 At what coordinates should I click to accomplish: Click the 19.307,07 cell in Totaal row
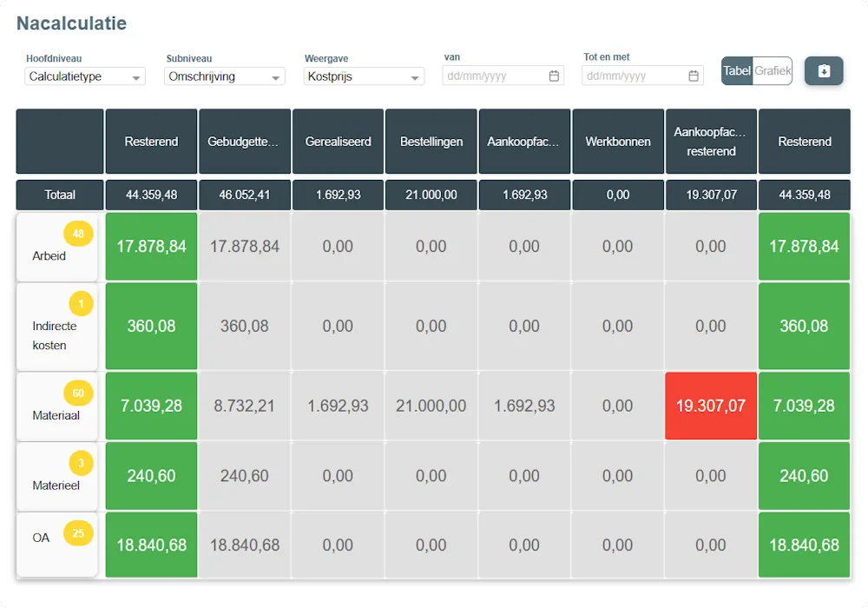pyautogui.click(x=712, y=195)
